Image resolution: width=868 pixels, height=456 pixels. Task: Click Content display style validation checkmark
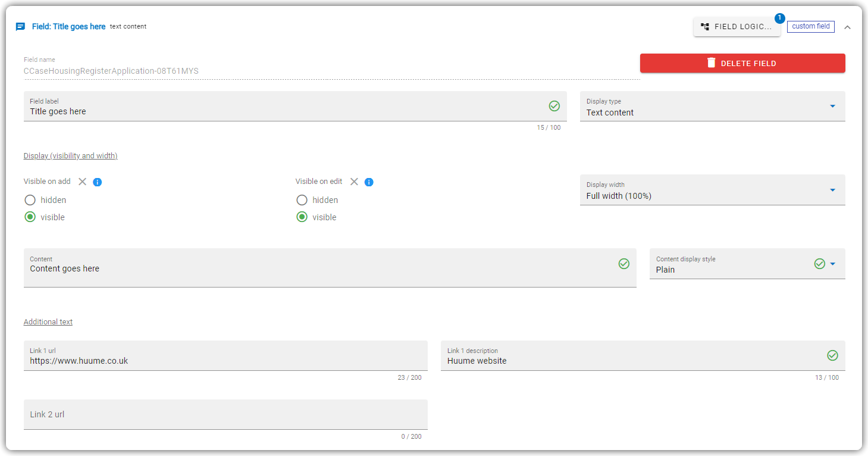820,264
